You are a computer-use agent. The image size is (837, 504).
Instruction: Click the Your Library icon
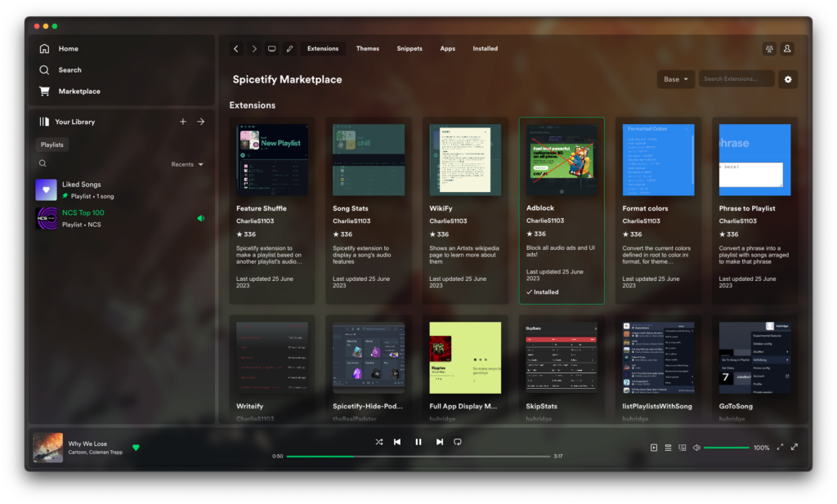tap(44, 122)
